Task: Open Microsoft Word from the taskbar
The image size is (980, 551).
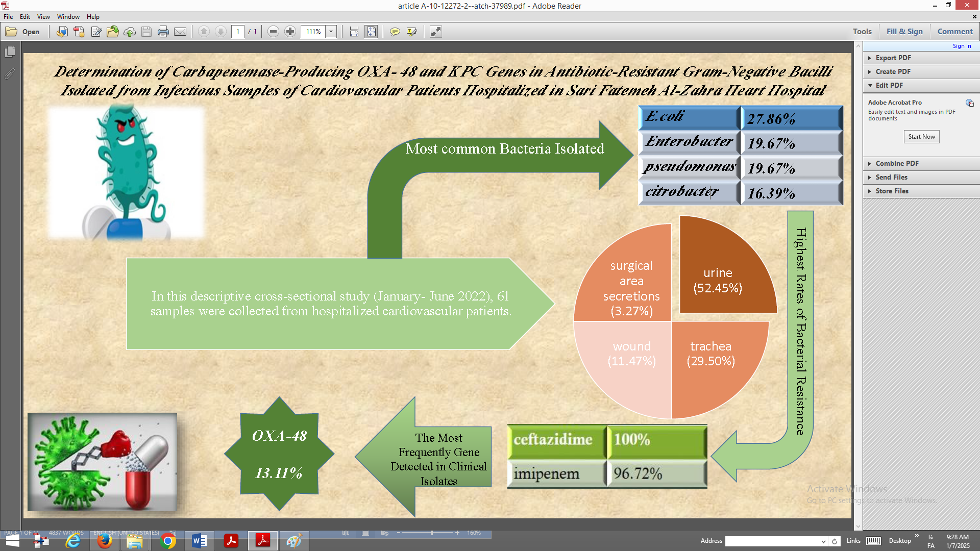Action: [199, 541]
